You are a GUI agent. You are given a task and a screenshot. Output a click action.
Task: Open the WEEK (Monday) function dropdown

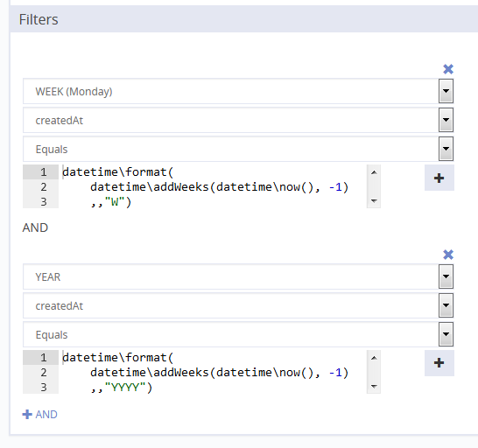click(x=446, y=91)
